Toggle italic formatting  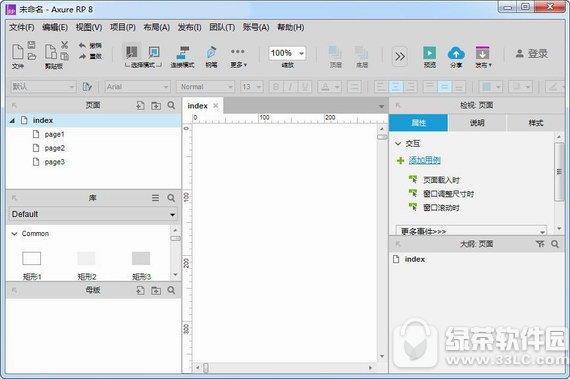click(290, 87)
